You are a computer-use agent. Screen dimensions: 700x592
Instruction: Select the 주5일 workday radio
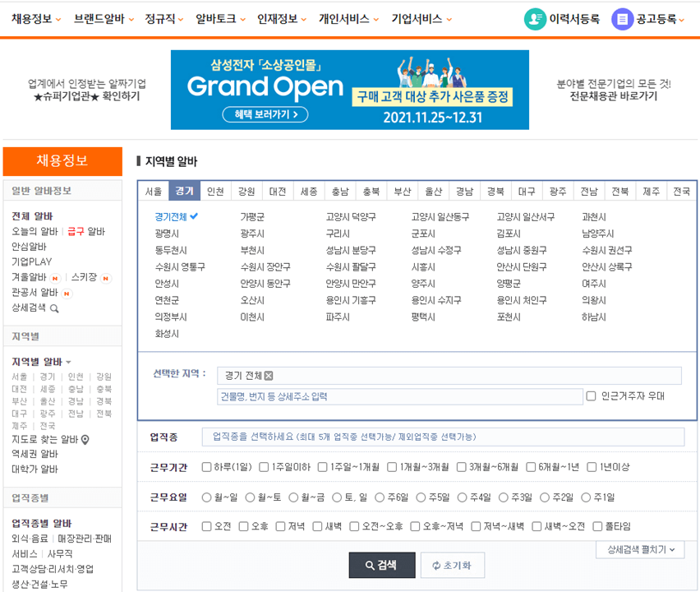[421, 497]
